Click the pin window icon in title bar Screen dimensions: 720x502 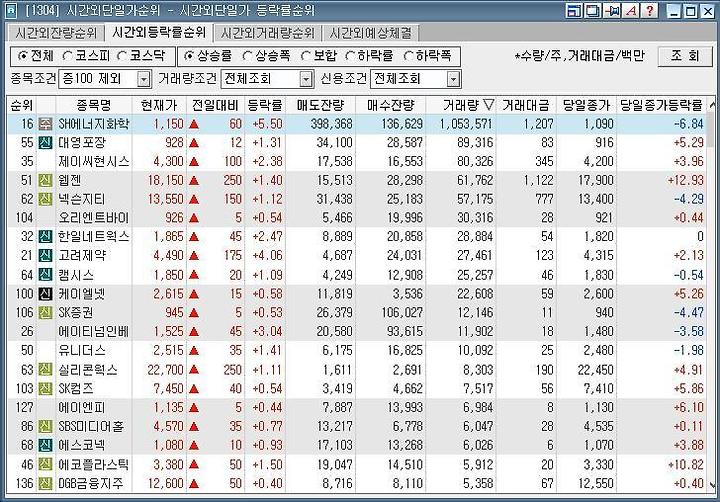[x=612, y=11]
